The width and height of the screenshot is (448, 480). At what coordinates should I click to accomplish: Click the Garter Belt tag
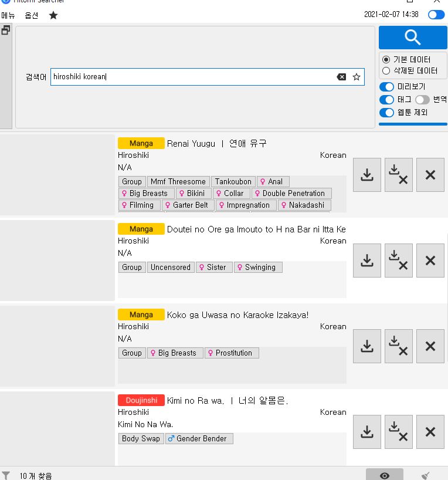tap(188, 205)
